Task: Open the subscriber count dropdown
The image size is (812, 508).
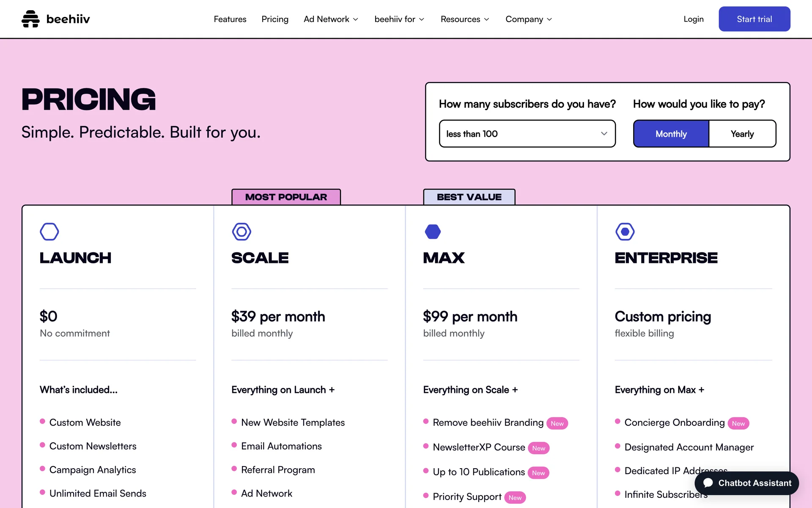Action: pyautogui.click(x=527, y=134)
